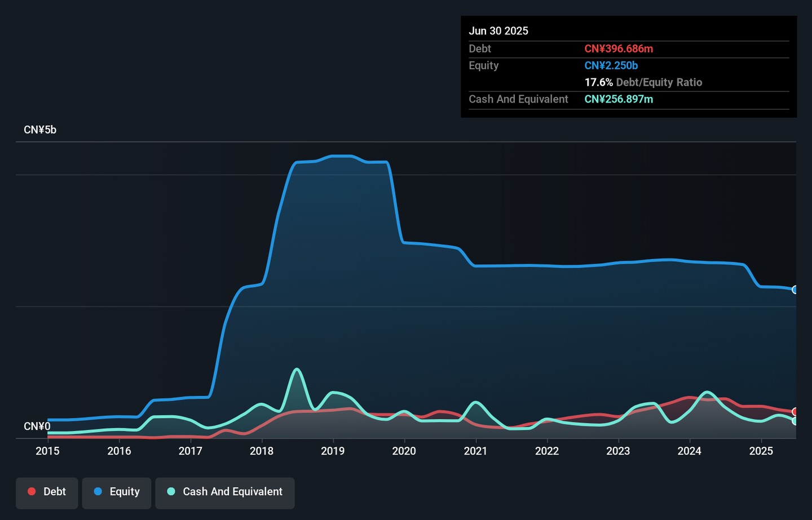
Task: Click the 17.6% Debt/Equity Ratio text
Action: 643,82
